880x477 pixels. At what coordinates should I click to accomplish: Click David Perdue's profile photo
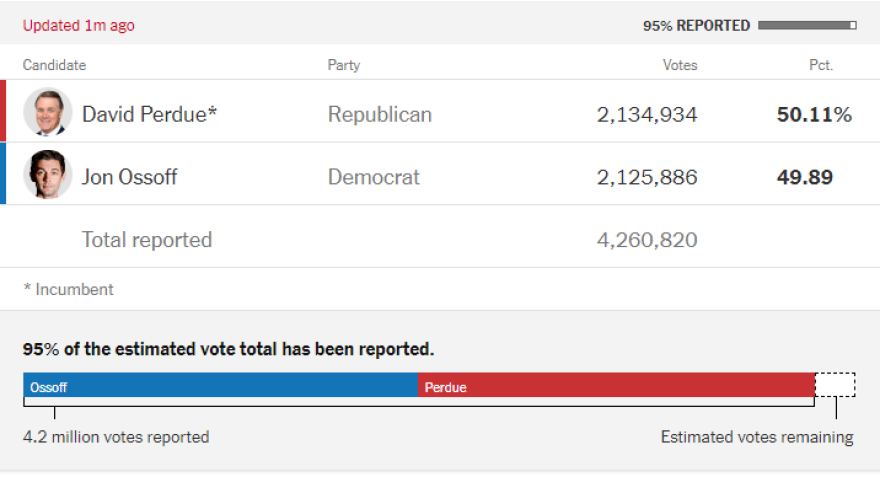(x=48, y=112)
